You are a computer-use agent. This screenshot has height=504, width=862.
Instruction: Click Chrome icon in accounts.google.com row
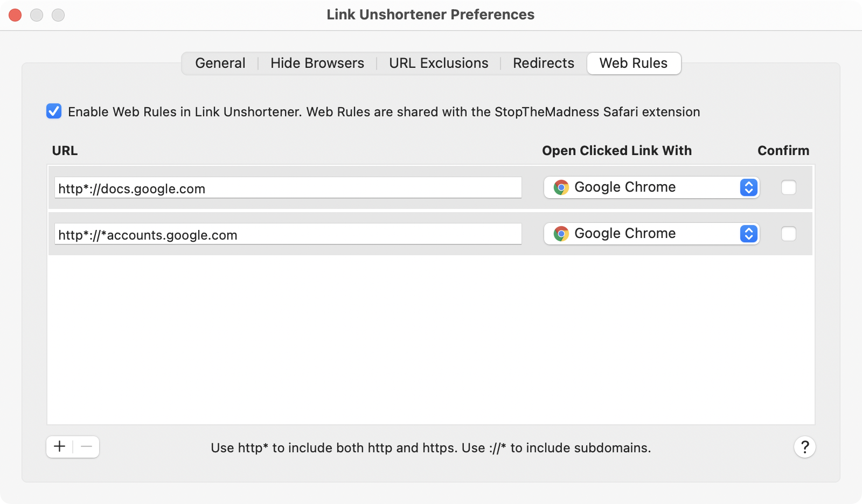pyautogui.click(x=561, y=234)
